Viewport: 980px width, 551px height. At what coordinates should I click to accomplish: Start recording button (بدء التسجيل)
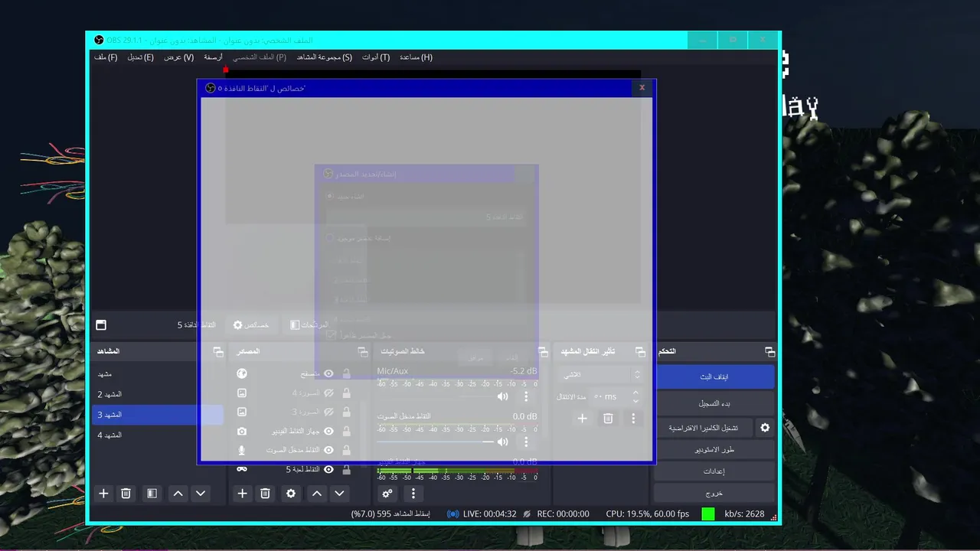click(715, 403)
